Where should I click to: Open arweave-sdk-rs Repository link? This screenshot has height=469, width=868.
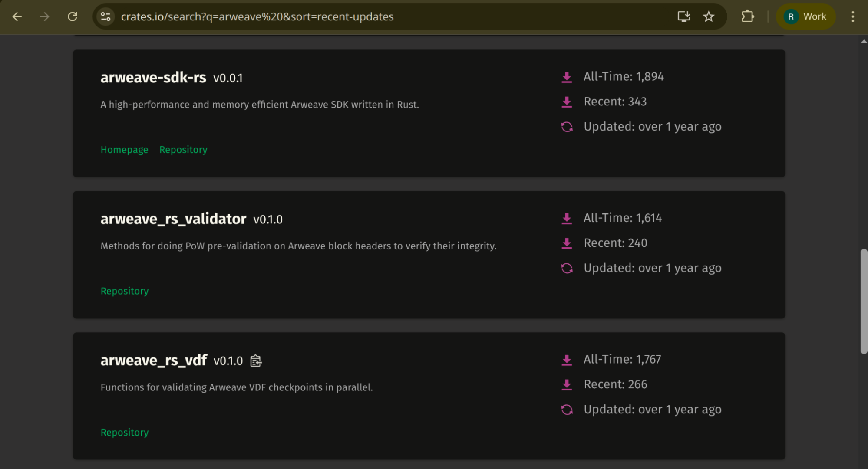click(x=183, y=150)
